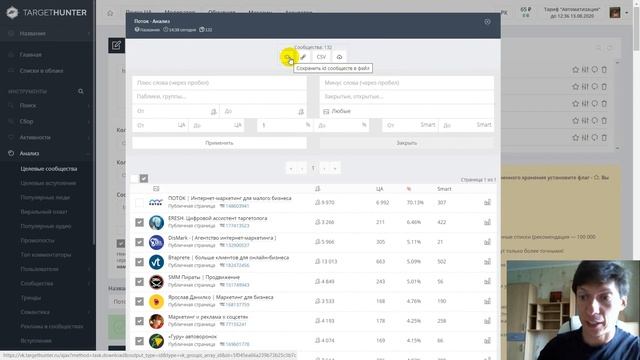Click the Втаргете vt community avatar
The width and height of the screenshot is (640, 360).
(156, 262)
